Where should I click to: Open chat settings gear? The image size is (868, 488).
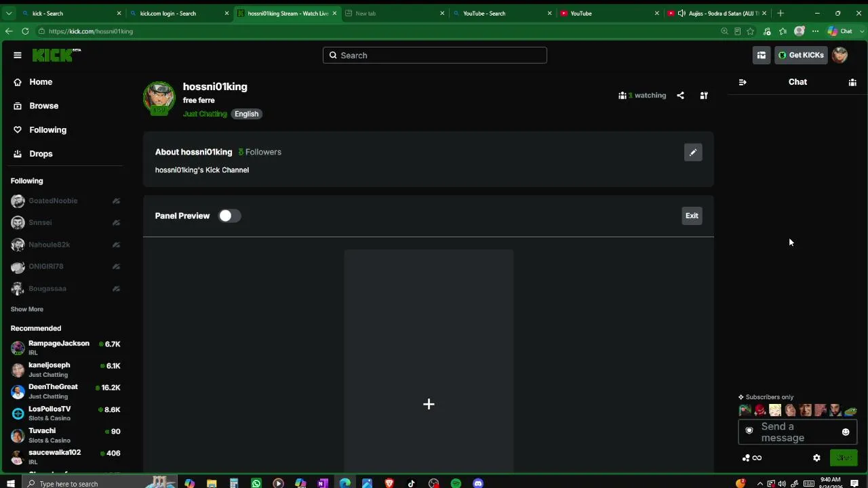[816, 458]
